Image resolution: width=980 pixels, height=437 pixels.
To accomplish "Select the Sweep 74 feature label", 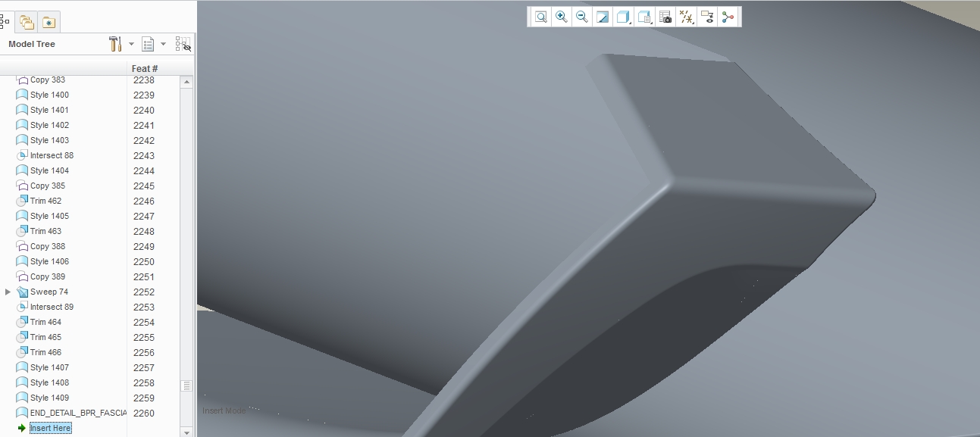I will (49, 292).
